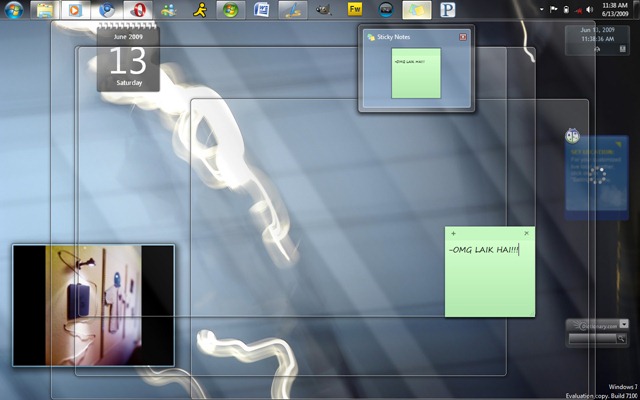Click the Dictionary.com gadget search field
Screen dimensions: 640x400
pos(593,338)
